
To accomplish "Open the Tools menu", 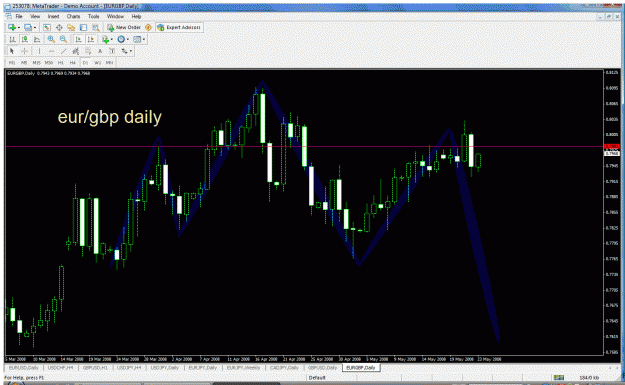I will pyautogui.click(x=94, y=16).
